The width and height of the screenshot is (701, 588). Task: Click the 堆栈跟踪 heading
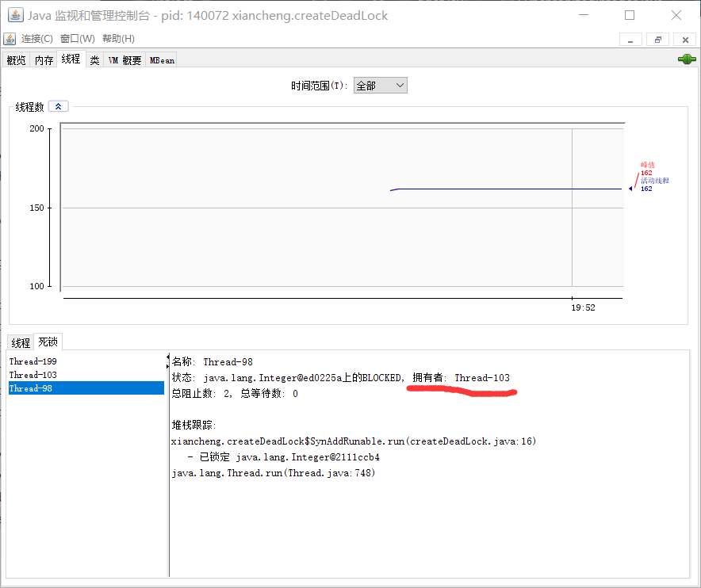tap(194, 425)
